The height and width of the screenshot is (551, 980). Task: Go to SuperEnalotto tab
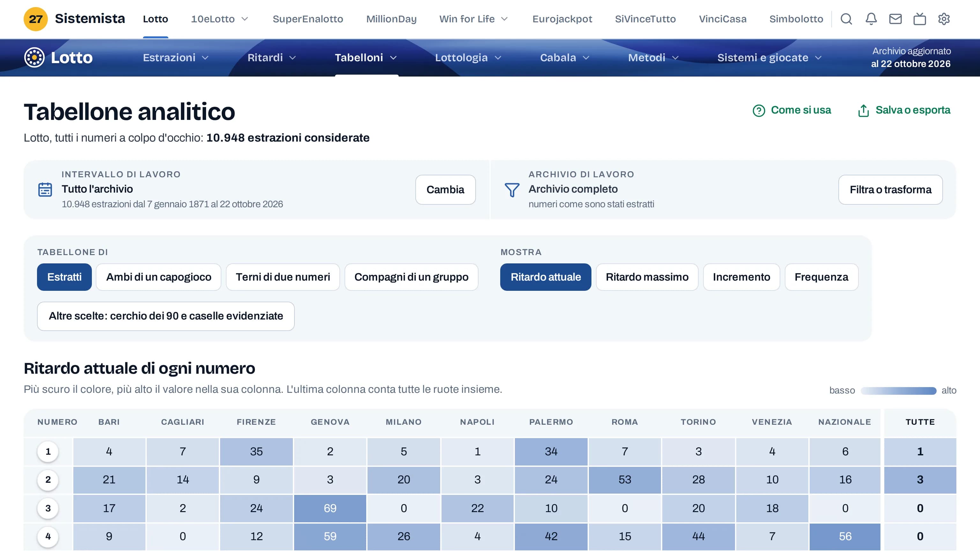[308, 18]
